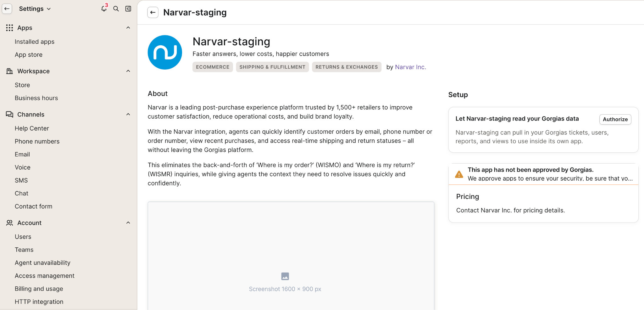Screen dimensions: 644x310
Task: Collapse the Workspace section chevron
Action: [x=128, y=71]
